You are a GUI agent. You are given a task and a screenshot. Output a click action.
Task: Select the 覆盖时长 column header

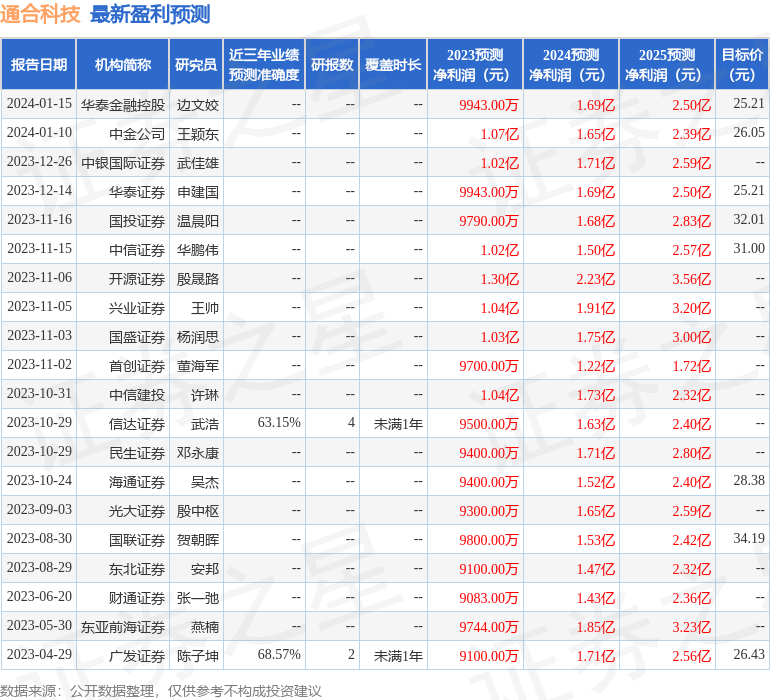pos(393,64)
